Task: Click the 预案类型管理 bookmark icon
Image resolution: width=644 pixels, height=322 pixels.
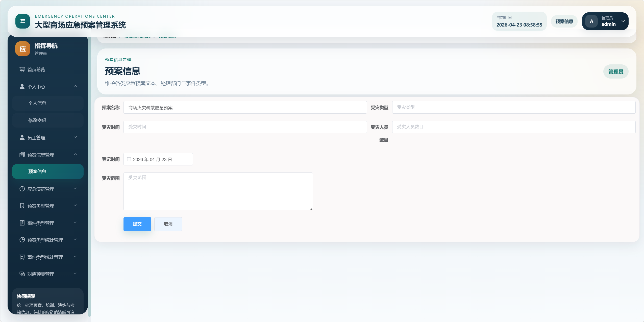Action: 22,206
